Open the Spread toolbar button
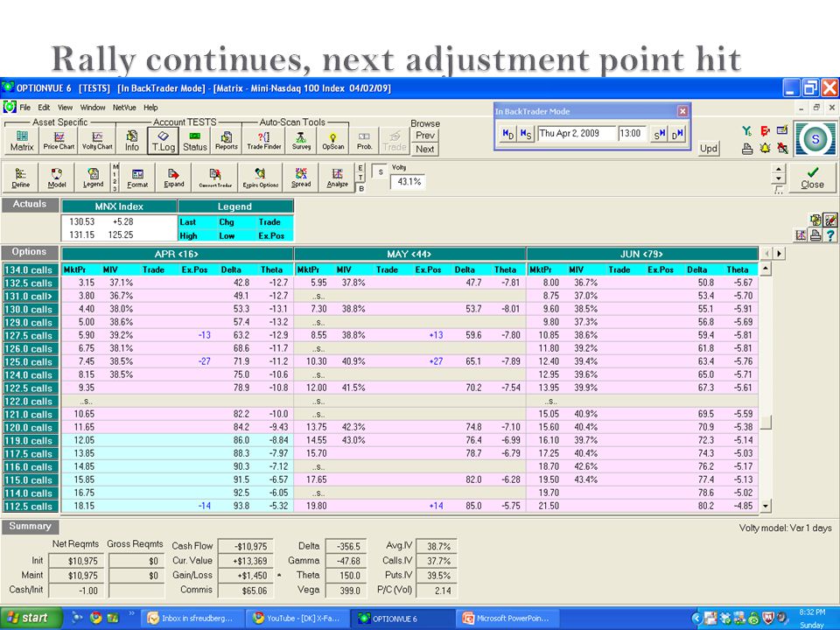840x630 pixels. (x=300, y=178)
